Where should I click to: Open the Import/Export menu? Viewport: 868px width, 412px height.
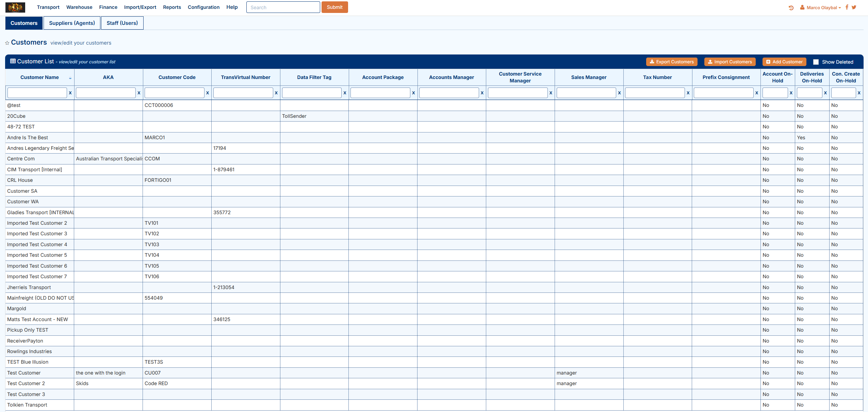140,7
